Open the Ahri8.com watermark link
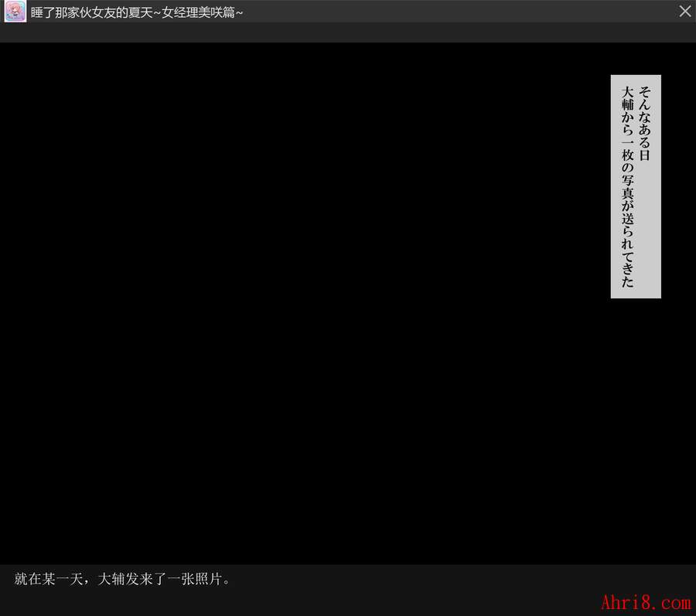This screenshot has width=696, height=616. point(645,602)
